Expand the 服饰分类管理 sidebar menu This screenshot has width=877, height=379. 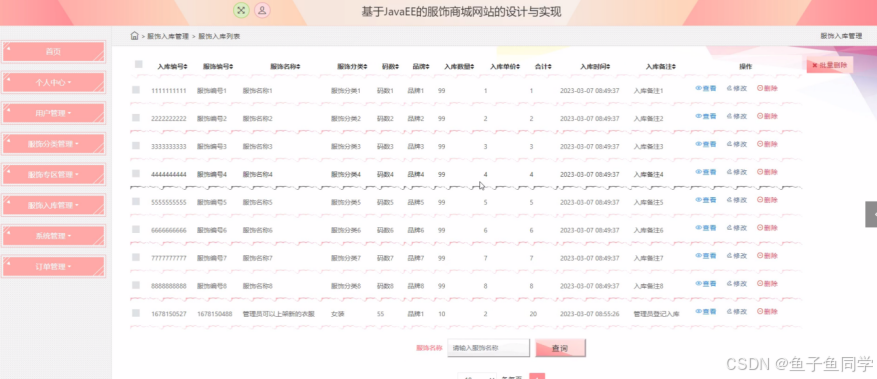[x=54, y=144]
